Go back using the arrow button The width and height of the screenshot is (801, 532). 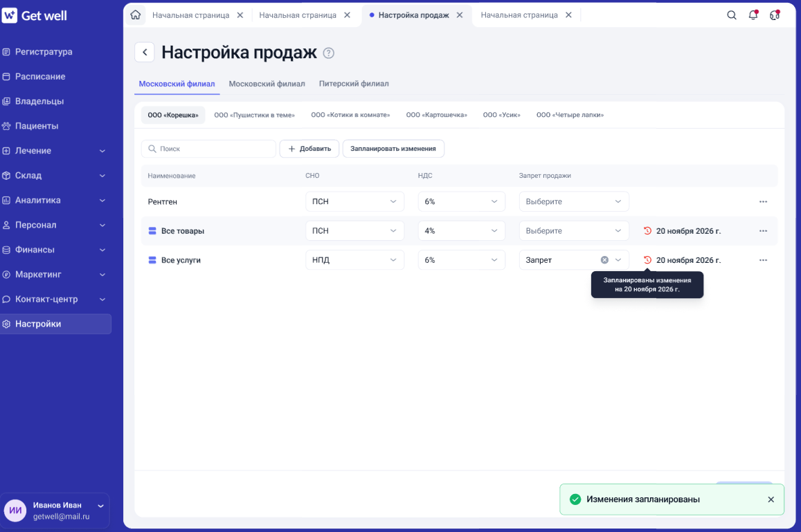click(x=145, y=52)
